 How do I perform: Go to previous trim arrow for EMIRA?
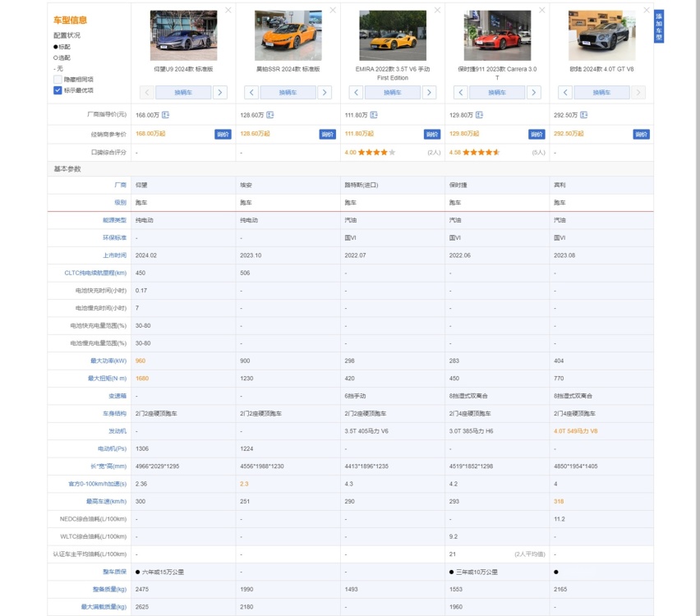[356, 92]
